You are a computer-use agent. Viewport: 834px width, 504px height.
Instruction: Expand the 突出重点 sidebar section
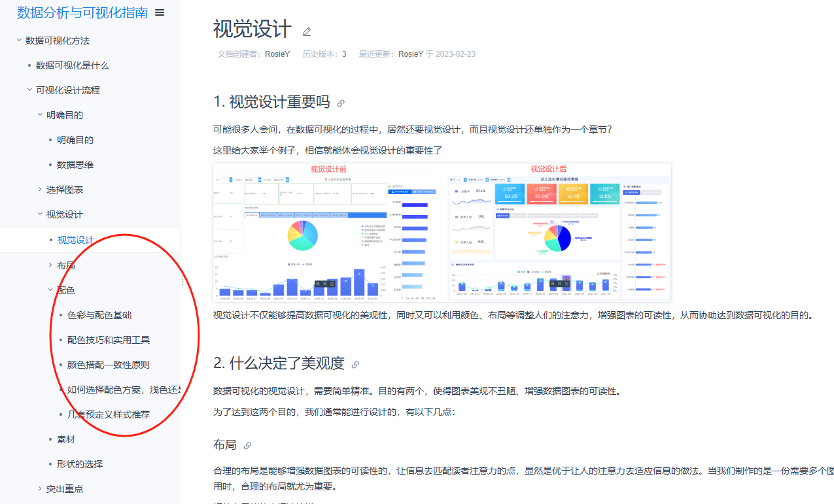39,489
